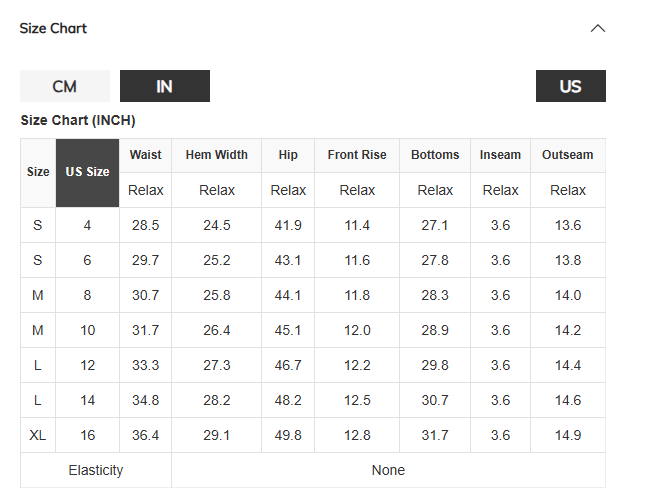Switch units to CM
The height and width of the screenshot is (498, 661).
(65, 86)
